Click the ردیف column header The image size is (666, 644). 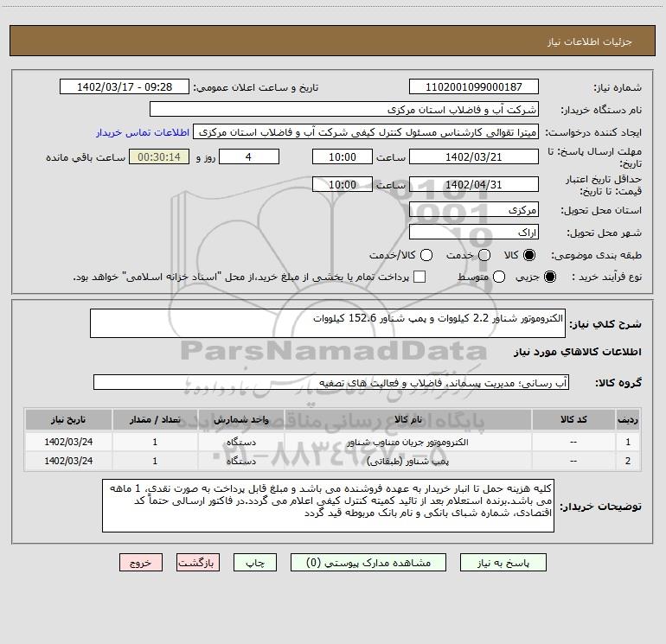[628, 419]
